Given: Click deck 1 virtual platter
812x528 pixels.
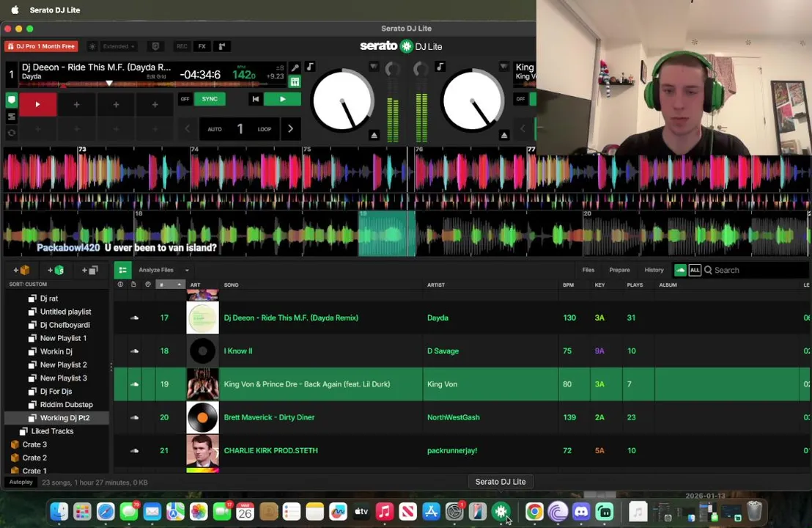Looking at the screenshot, I should 342,101.
